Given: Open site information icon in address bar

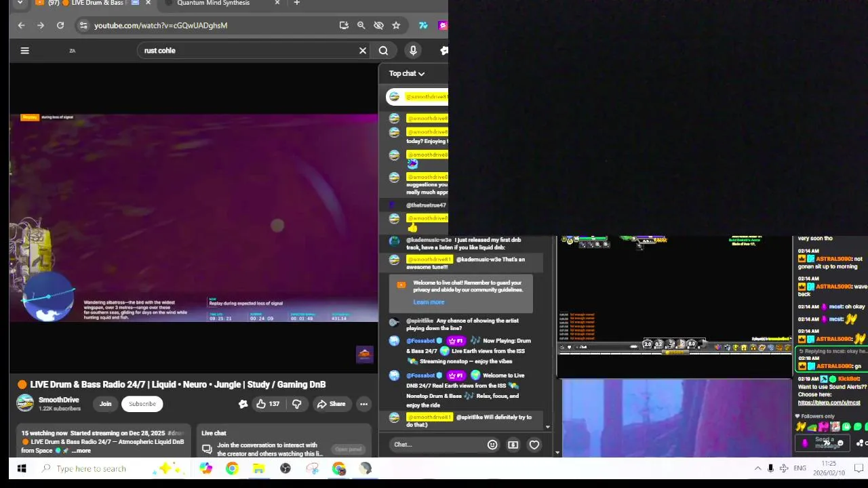Looking at the screenshot, I should (x=83, y=25).
